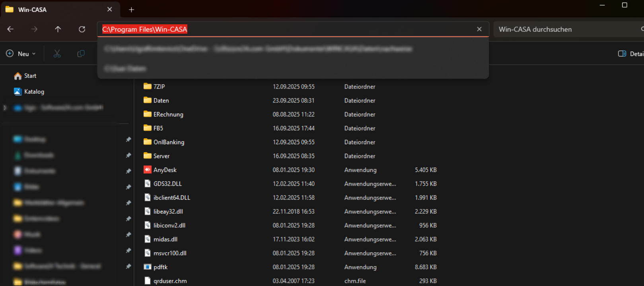The width and height of the screenshot is (644, 286).
Task: Select the Win-CASA tab
Action: tap(60, 9)
